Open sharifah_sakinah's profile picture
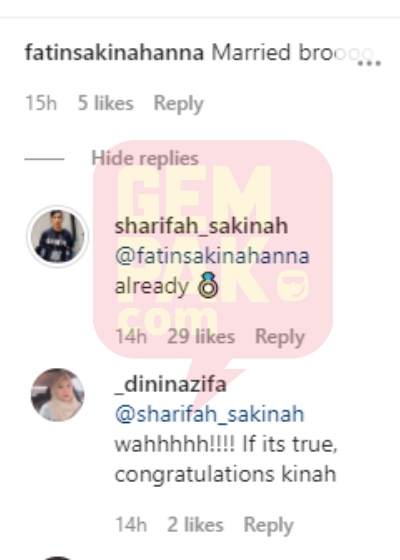400x560 pixels. click(58, 236)
